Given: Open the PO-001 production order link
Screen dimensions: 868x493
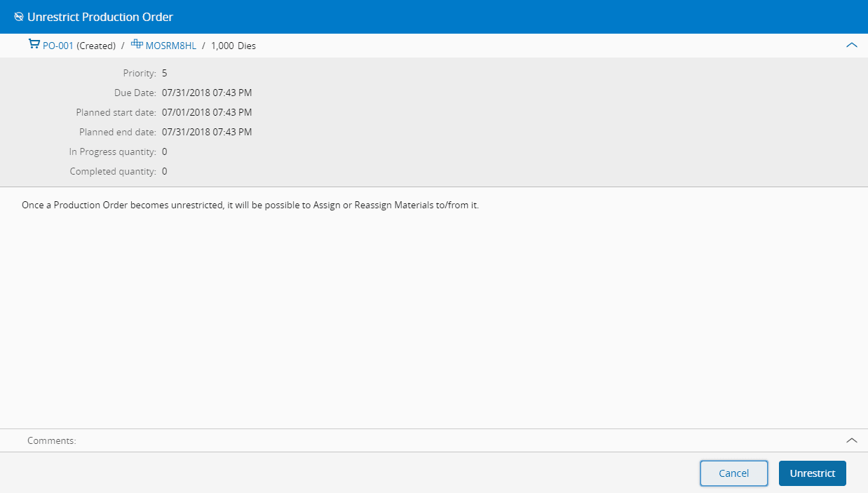Looking at the screenshot, I should [58, 46].
